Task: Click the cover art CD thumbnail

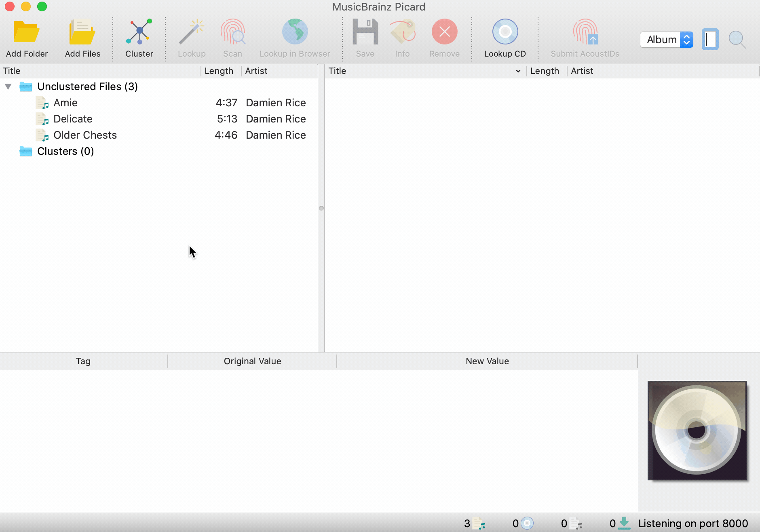Action: click(x=697, y=431)
